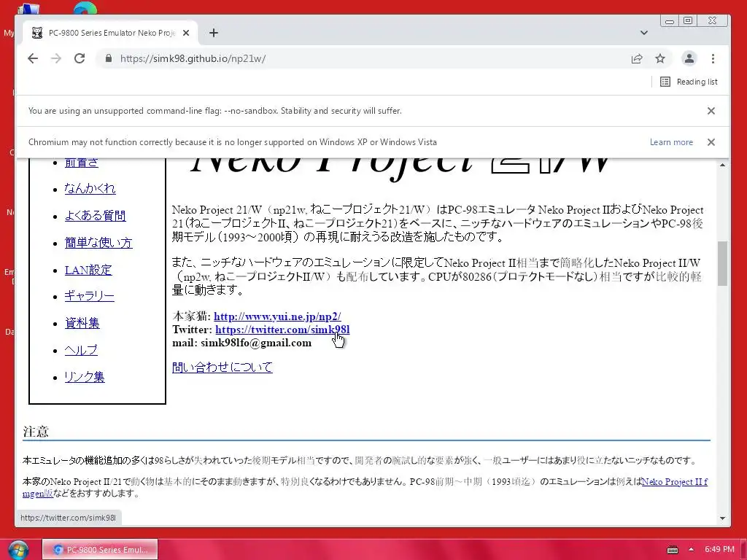Viewport: 747px width, 560px height.
Task: Show hidden system tray icons
Action: 692,550
